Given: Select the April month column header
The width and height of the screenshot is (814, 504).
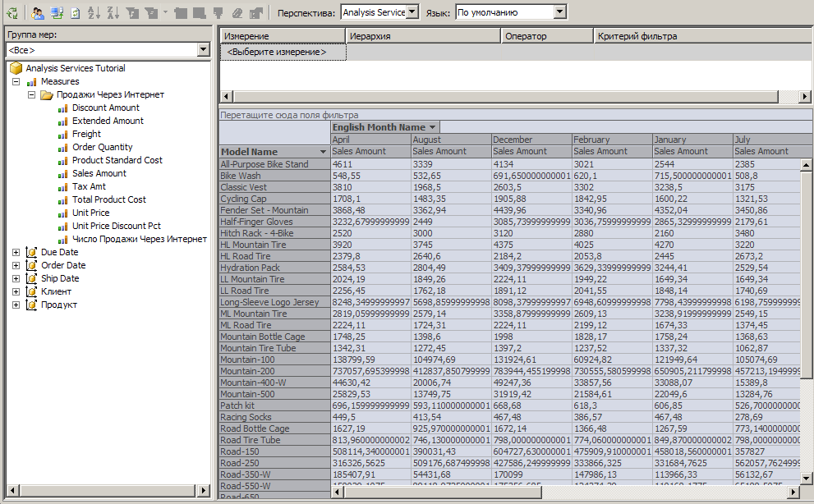Looking at the screenshot, I should tap(371, 140).
